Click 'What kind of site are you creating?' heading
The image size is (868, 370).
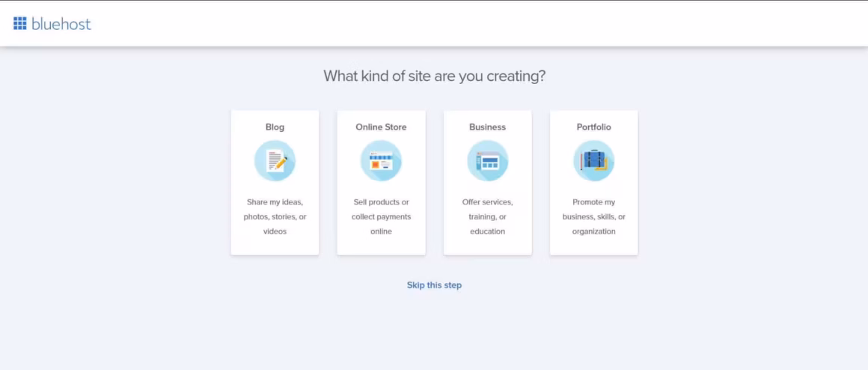(435, 76)
